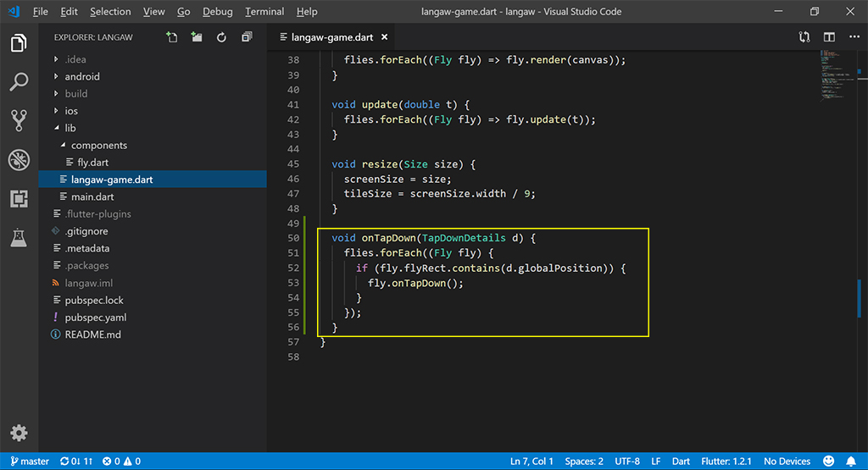Open the Source Control view
The image size is (868, 470).
click(x=19, y=120)
